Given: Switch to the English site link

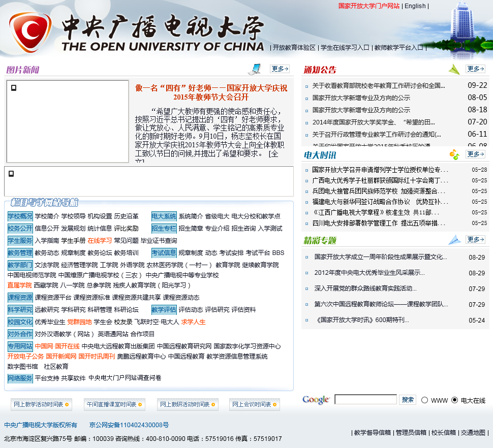Looking at the screenshot, I should click(x=415, y=6).
